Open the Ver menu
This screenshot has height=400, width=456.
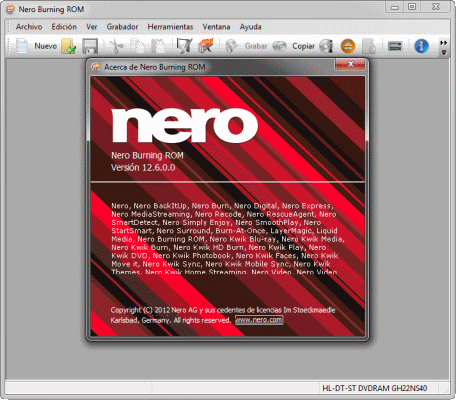[x=92, y=27]
